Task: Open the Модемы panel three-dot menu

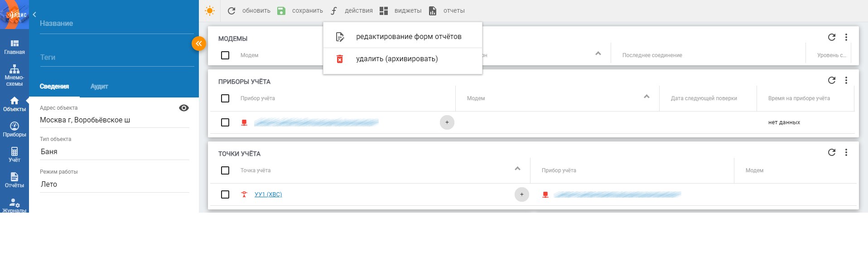Action: 846,37
